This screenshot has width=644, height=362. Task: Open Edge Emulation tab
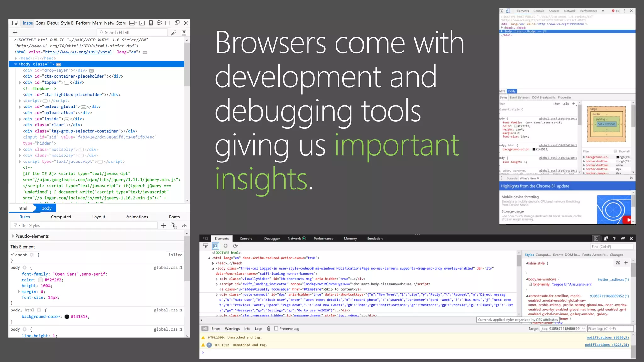[375, 239]
